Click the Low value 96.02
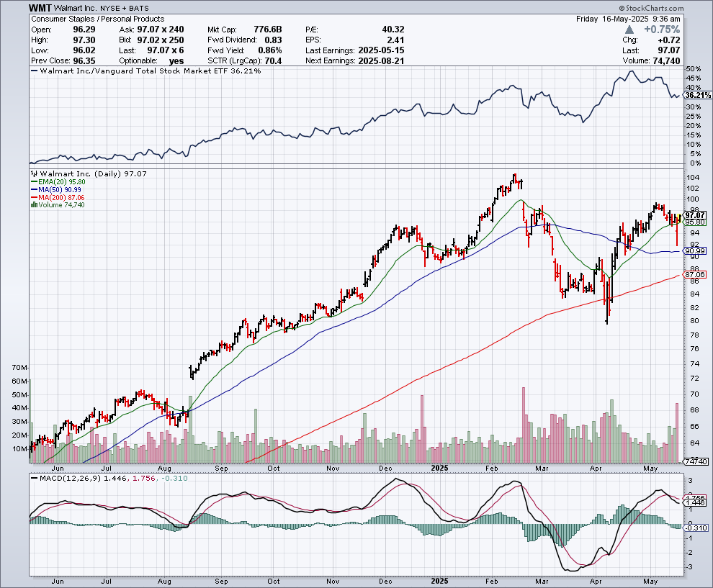Screen dimensions: 713x588 84,50
